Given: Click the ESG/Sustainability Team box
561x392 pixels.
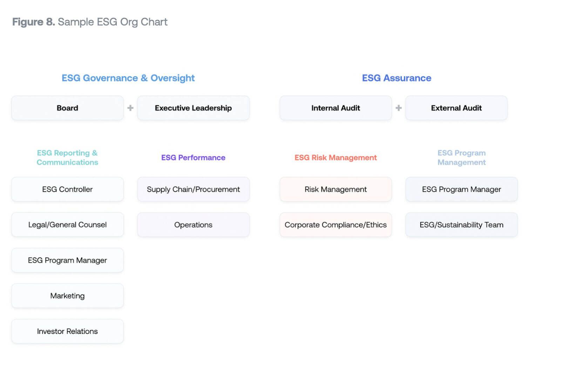Looking at the screenshot, I should (461, 225).
